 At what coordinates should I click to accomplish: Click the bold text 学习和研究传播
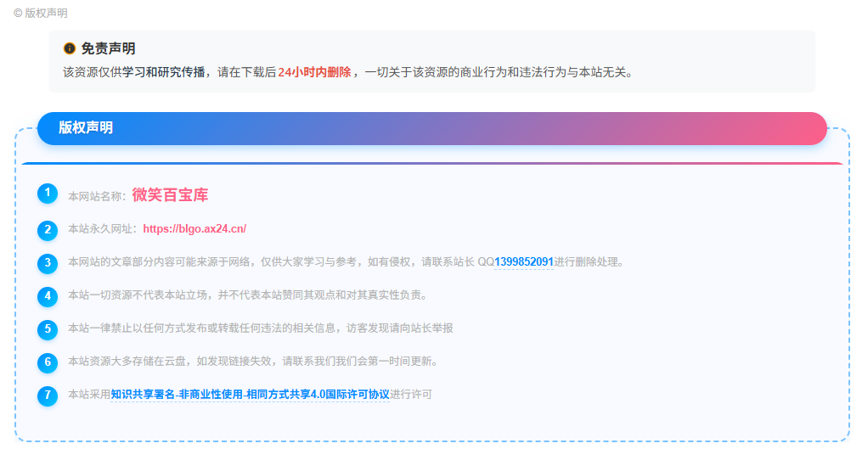point(164,72)
